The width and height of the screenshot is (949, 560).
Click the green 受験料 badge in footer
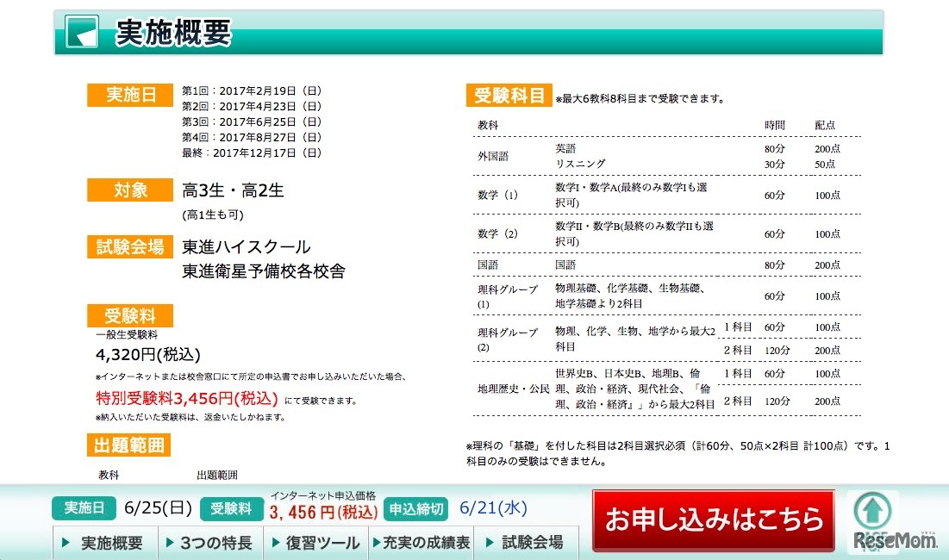(231, 508)
